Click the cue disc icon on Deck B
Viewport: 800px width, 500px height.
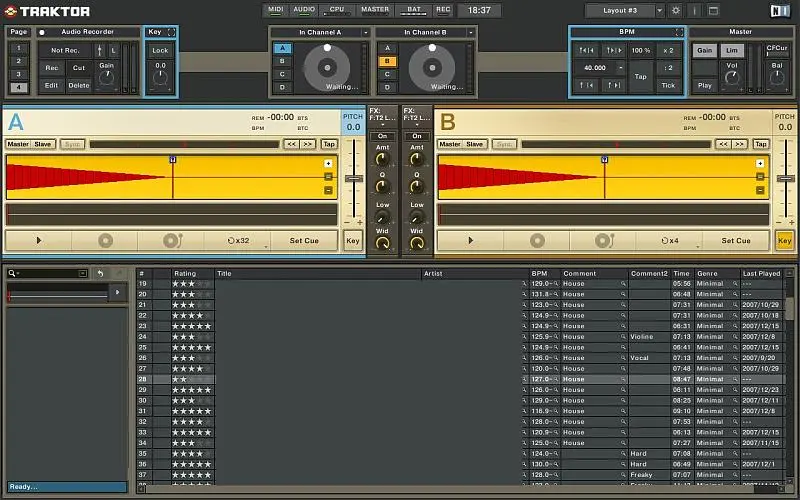pos(537,240)
